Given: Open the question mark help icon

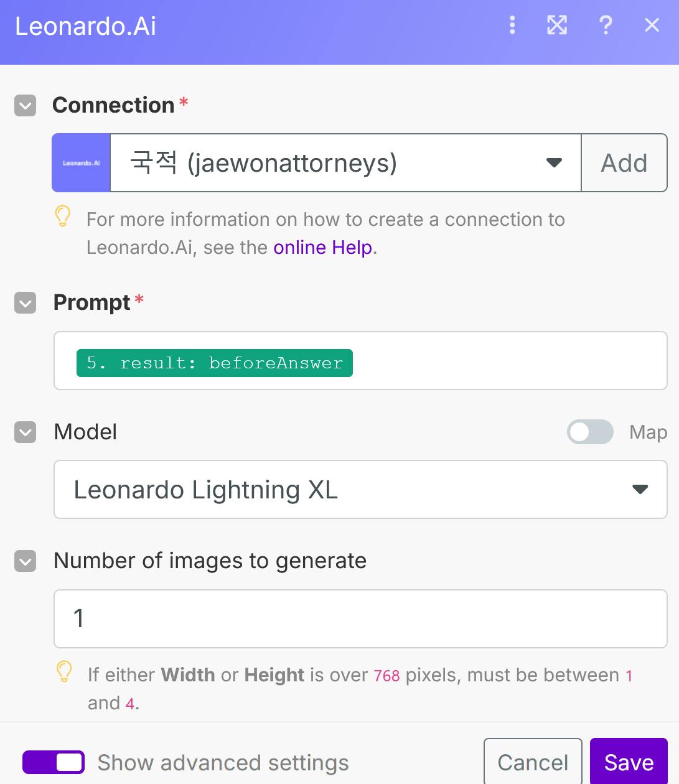Looking at the screenshot, I should [606, 26].
